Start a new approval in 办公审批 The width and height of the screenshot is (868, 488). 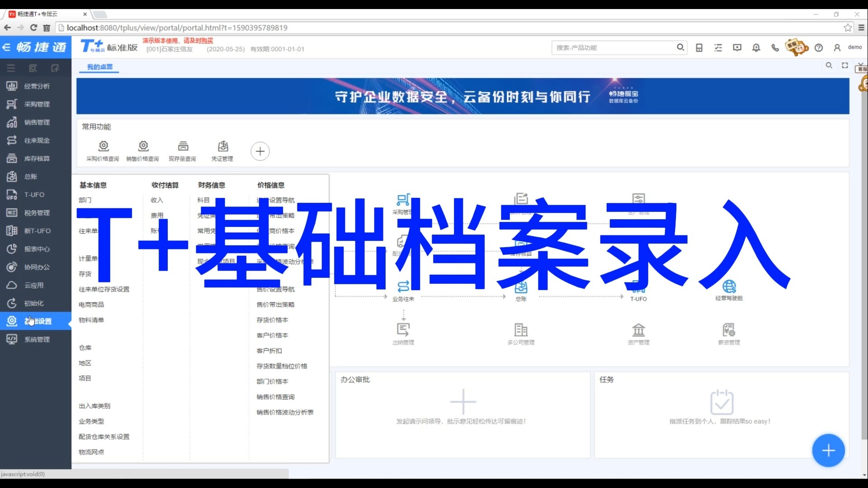click(x=463, y=401)
